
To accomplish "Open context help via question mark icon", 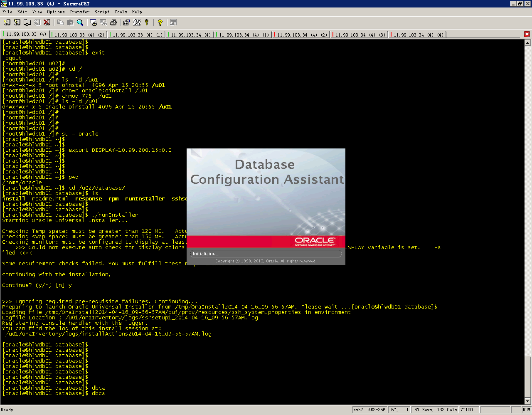I will [x=160, y=22].
